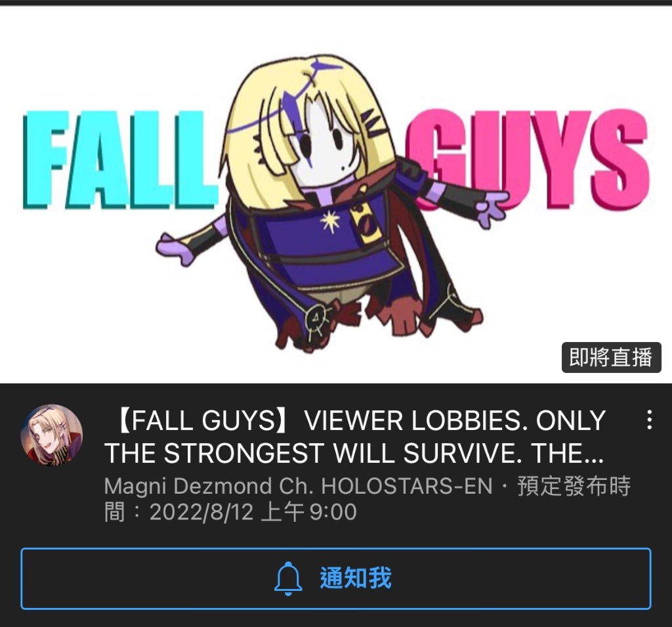
Task: Click the star emblem on character's chest
Action: click(330, 222)
